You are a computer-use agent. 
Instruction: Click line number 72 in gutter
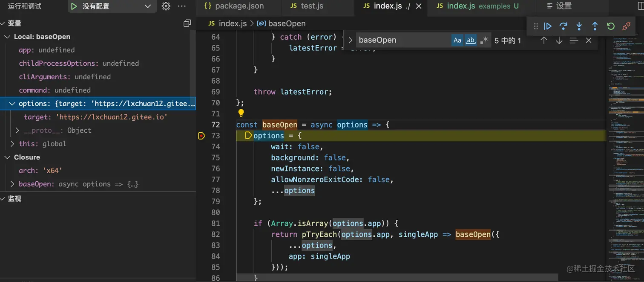tap(216, 125)
